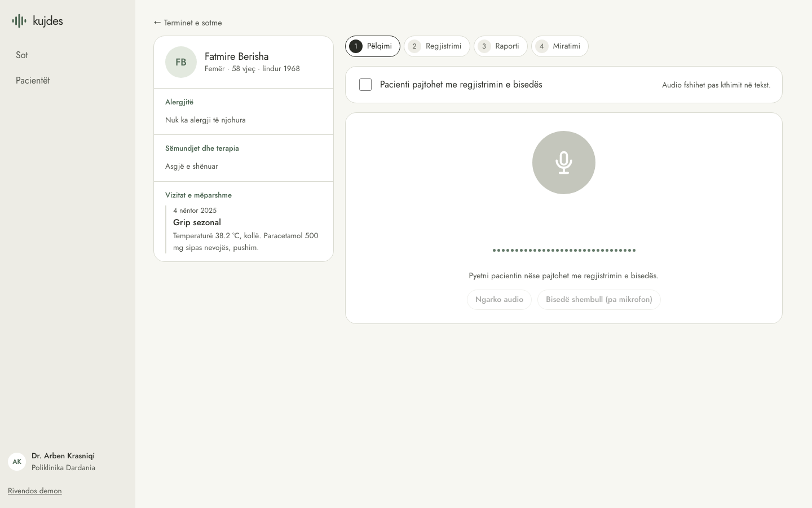This screenshot has width=812, height=508.
Task: Click the large microphone record button
Action: click(564, 163)
